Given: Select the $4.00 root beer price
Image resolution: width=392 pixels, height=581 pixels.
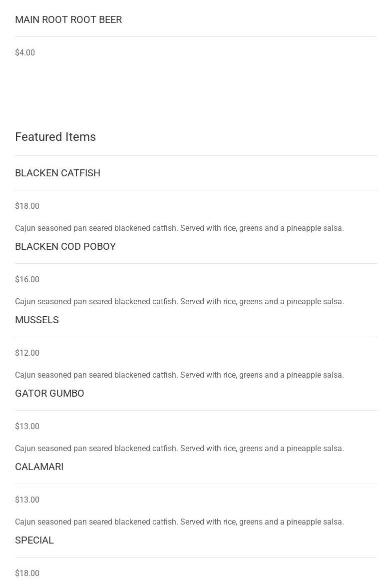Looking at the screenshot, I should click(x=25, y=52).
